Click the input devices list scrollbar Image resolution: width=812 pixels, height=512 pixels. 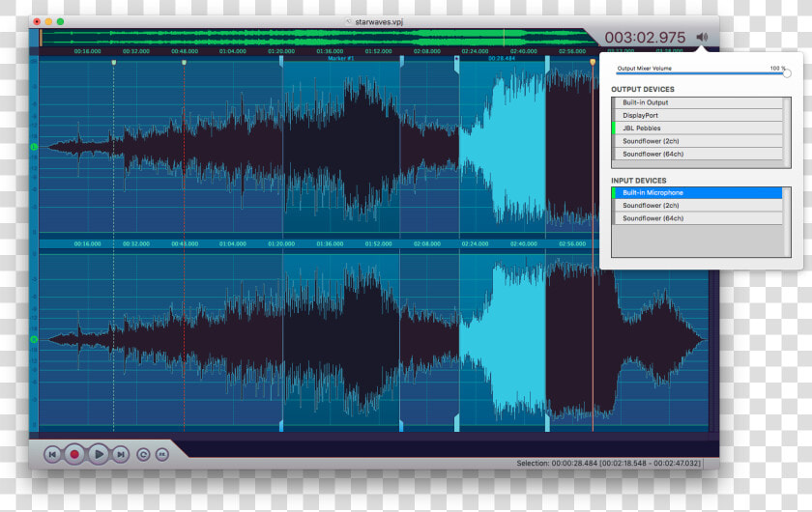[x=787, y=221]
